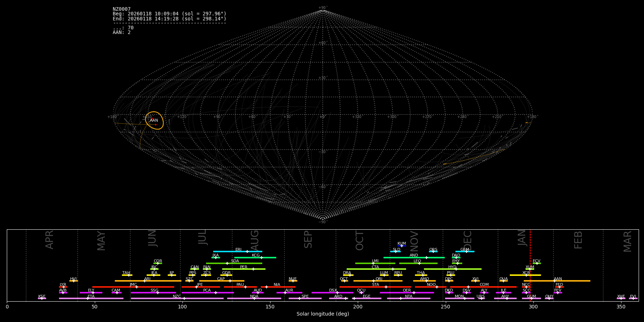644x322 pixels.
Task: Click the NZC shower label
Action: pos(177,297)
